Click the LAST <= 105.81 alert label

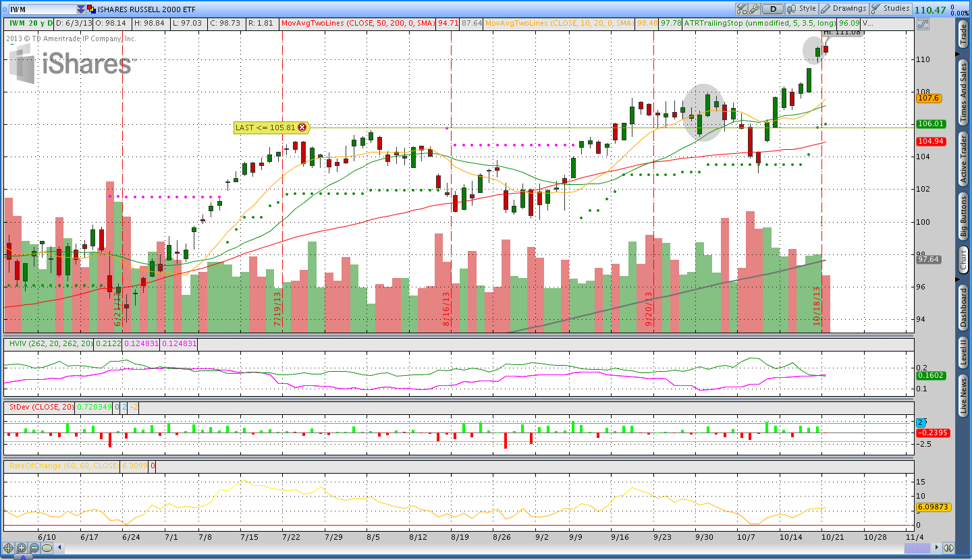tap(265, 127)
